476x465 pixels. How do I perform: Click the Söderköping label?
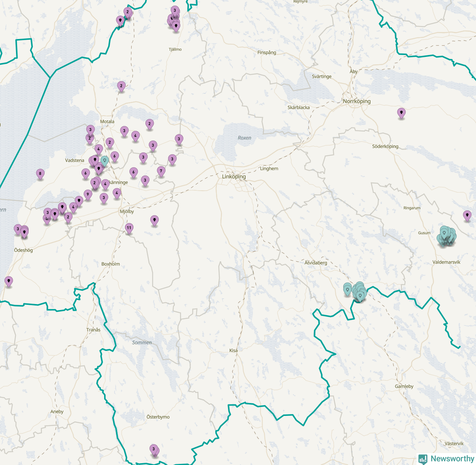385,146
